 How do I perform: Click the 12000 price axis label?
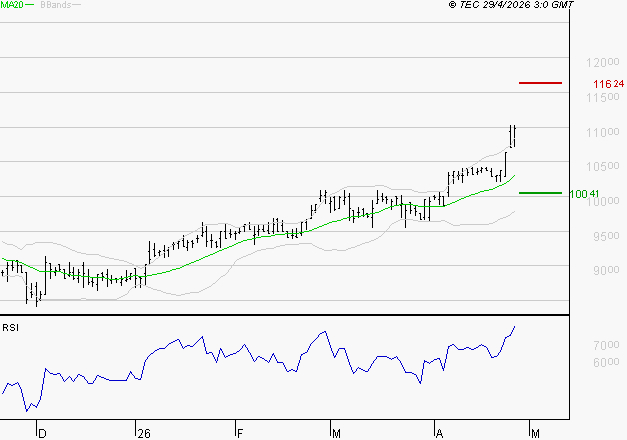click(x=603, y=62)
